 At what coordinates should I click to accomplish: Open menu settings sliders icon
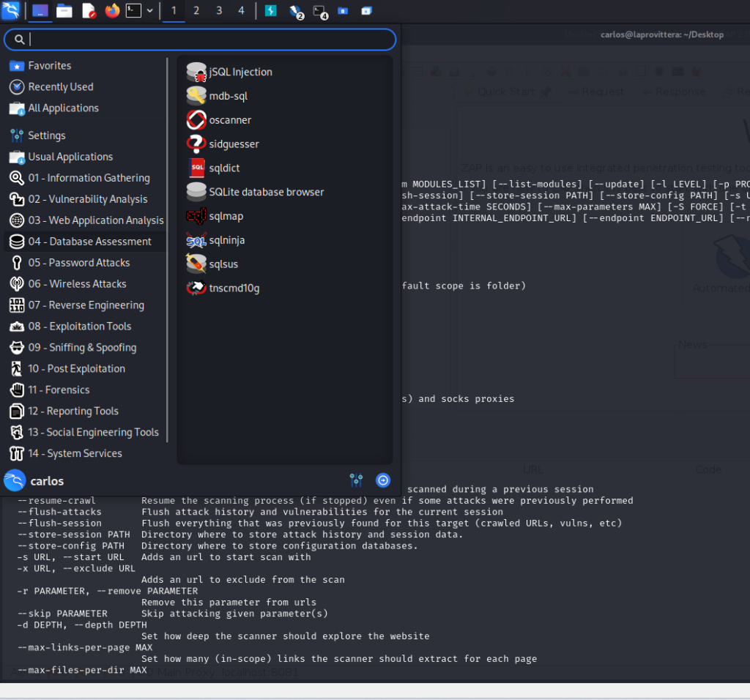[357, 480]
